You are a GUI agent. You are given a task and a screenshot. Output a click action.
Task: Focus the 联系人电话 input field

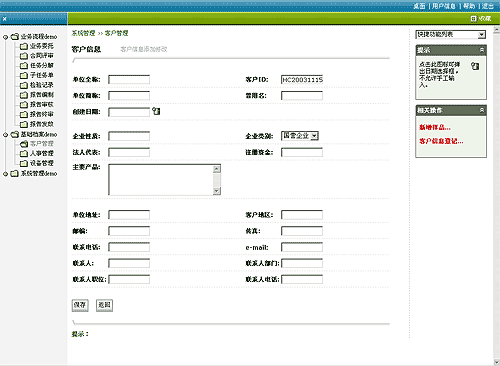point(302,279)
